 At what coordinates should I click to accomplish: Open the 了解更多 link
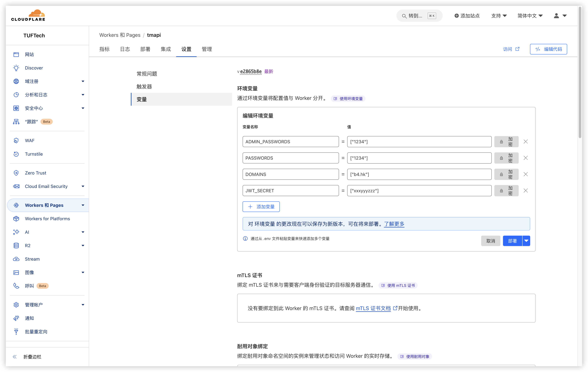[x=394, y=224]
